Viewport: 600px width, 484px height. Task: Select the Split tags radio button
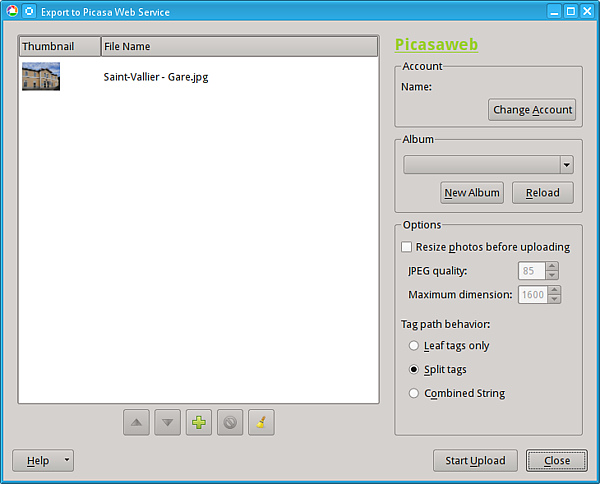(414, 370)
